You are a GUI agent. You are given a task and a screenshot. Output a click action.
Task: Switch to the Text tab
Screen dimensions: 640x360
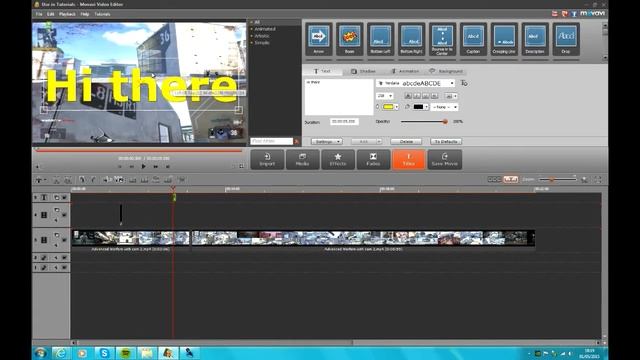point(322,71)
